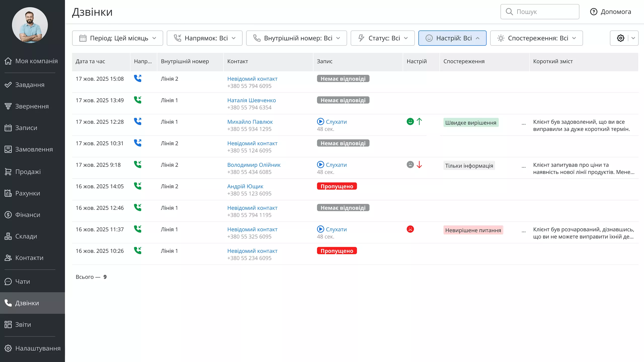This screenshot has width=644, height=362.
Task: Expand observations ellipsis for 16 жов. 11:37 row
Action: pyautogui.click(x=524, y=231)
